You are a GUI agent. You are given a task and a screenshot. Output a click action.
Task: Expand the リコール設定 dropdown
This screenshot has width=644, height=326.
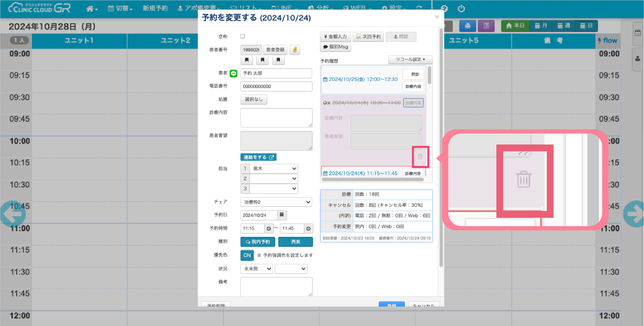(x=410, y=59)
